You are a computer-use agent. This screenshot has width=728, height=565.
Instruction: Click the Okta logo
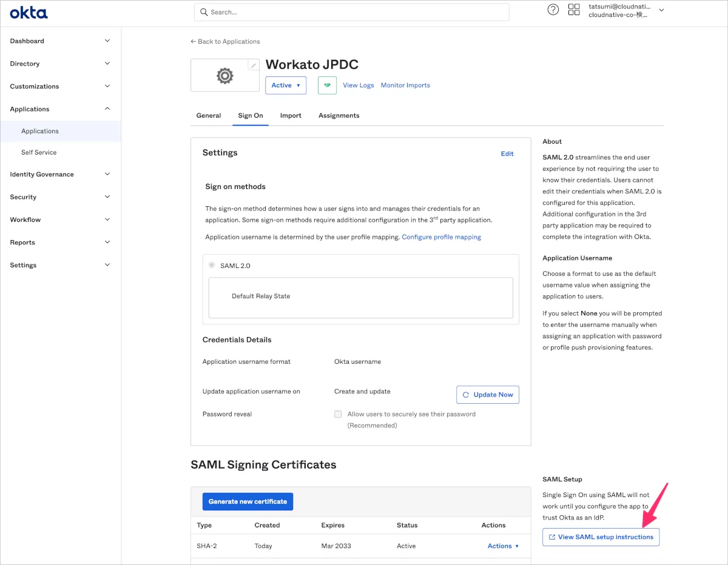pyautogui.click(x=29, y=13)
